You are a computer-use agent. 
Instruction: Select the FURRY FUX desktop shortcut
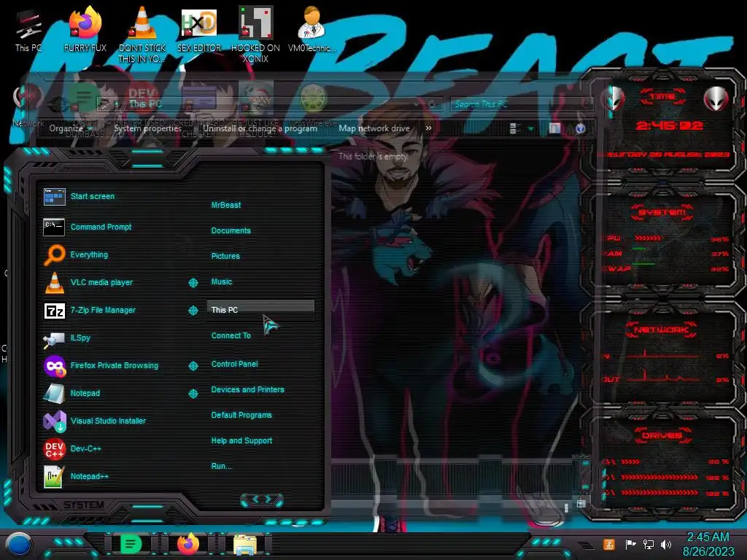click(x=85, y=29)
